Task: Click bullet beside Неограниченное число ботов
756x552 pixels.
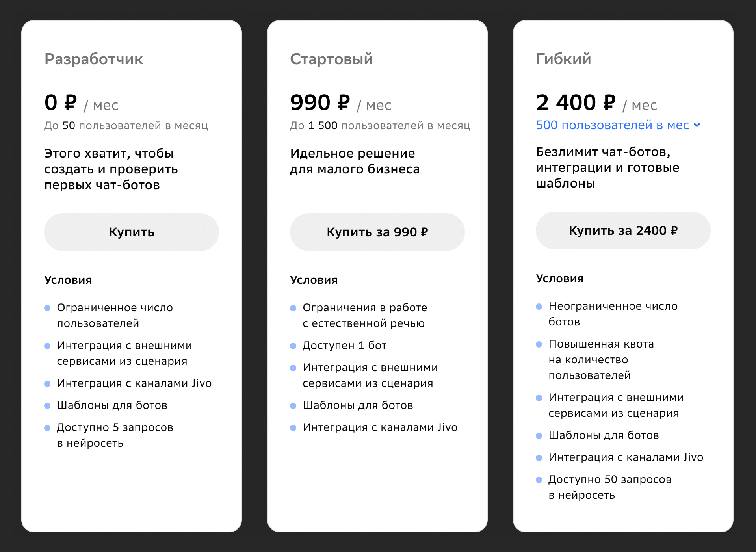Action: tap(539, 307)
